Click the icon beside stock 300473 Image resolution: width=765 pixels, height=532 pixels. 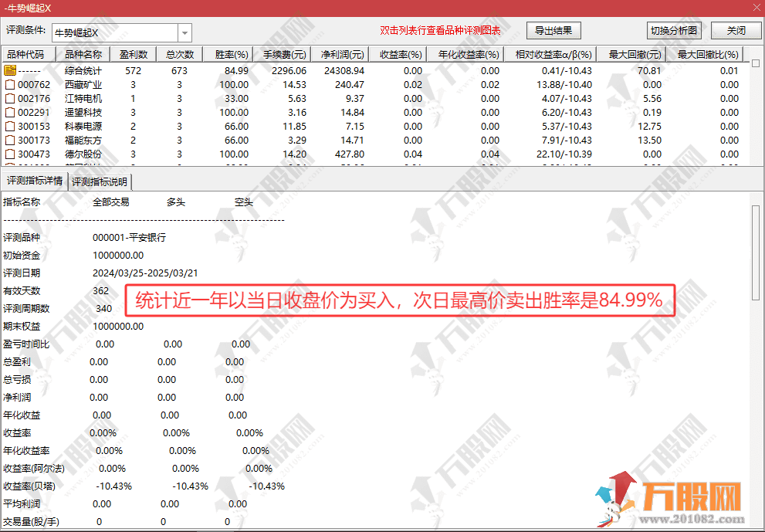click(x=10, y=154)
